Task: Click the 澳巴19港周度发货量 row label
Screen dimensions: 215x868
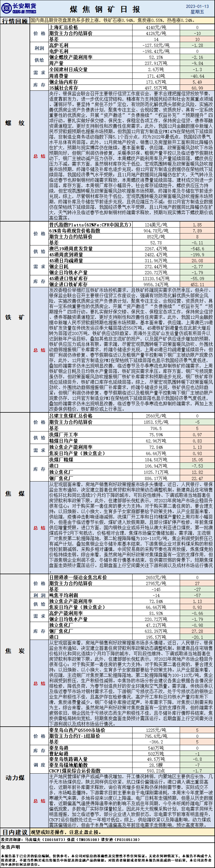Action: tap(71, 249)
